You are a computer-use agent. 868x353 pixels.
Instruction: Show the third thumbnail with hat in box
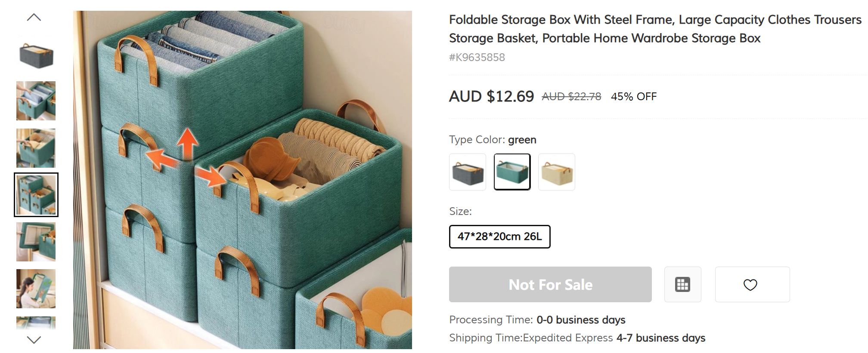[x=36, y=148]
